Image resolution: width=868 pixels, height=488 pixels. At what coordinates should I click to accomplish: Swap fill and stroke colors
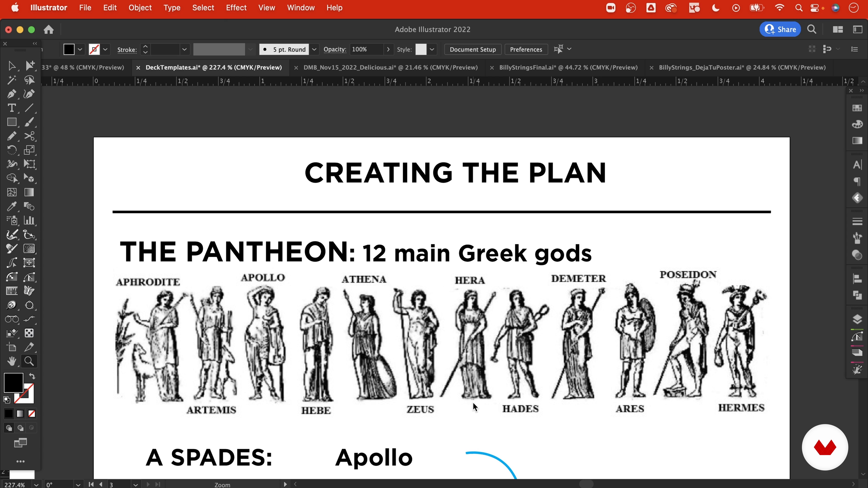pyautogui.click(x=32, y=376)
